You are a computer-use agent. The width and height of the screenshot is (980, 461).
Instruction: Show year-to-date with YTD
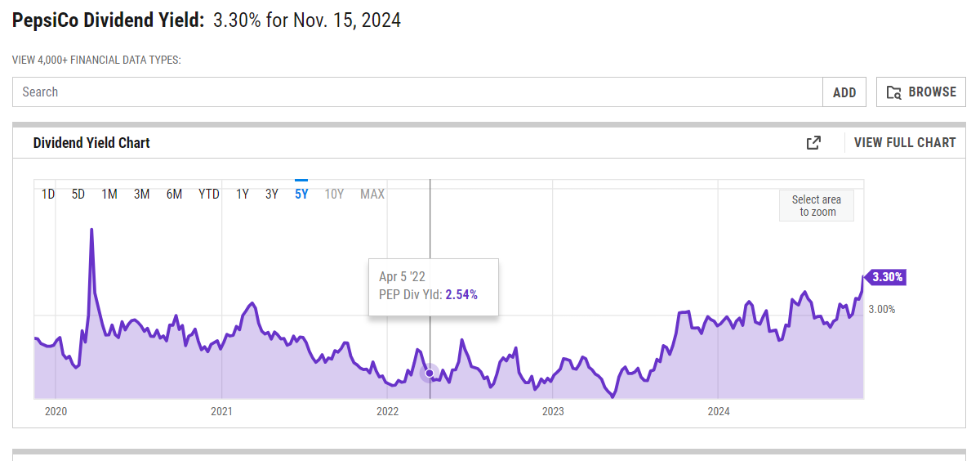click(x=209, y=194)
